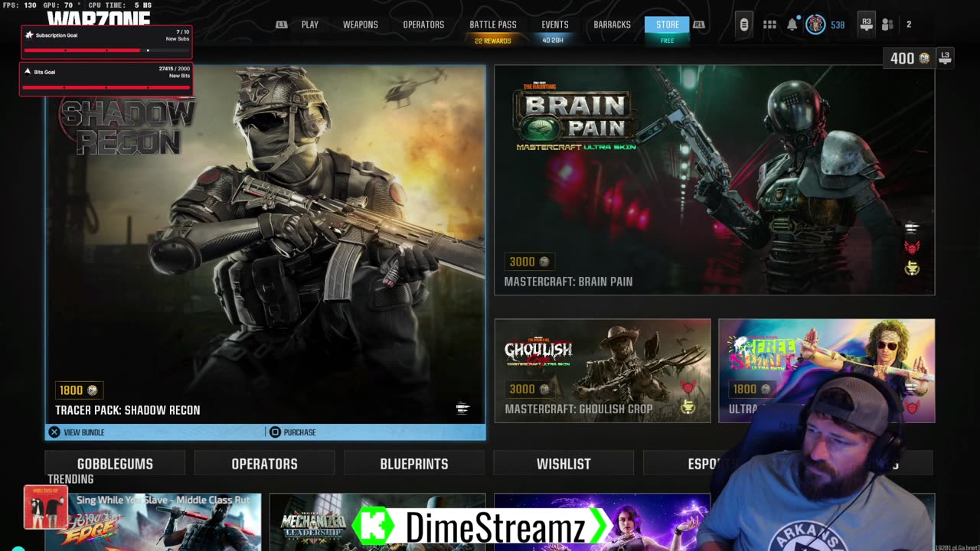Viewport: 980px width, 551px height.
Task: Select the Gobblegums store category
Action: click(x=115, y=464)
